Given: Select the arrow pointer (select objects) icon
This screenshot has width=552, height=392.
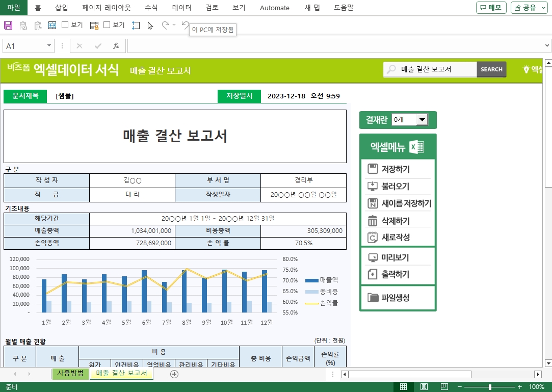Looking at the screenshot, I should 150,25.
